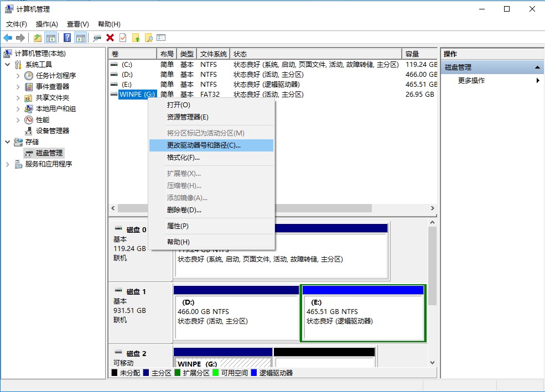Choose 删除卷(D)... in context menu

click(184, 210)
